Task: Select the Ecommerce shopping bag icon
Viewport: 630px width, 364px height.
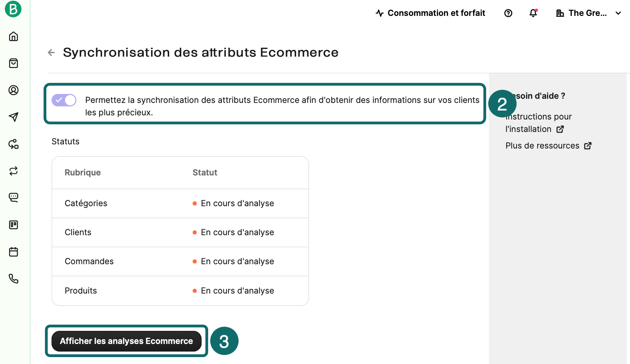Action: [x=13, y=63]
